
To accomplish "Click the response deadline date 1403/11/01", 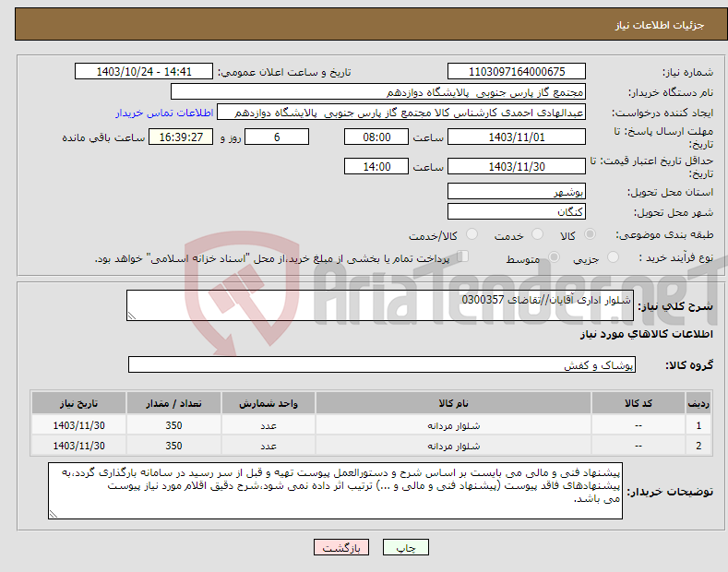I will tap(517, 137).
